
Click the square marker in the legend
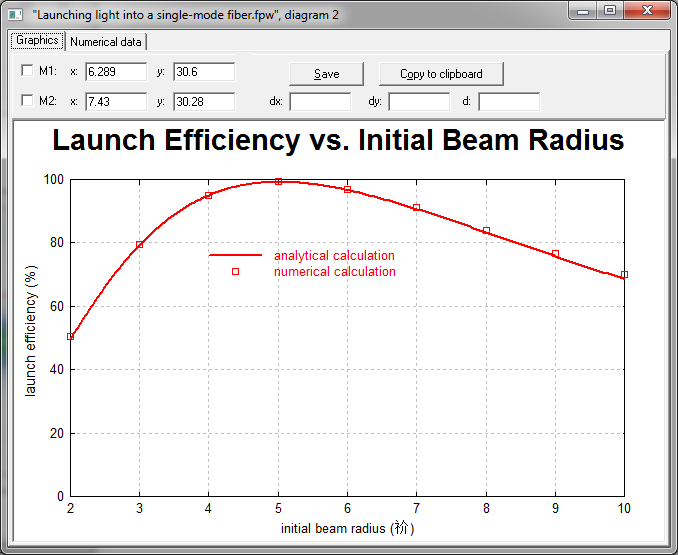point(235,271)
